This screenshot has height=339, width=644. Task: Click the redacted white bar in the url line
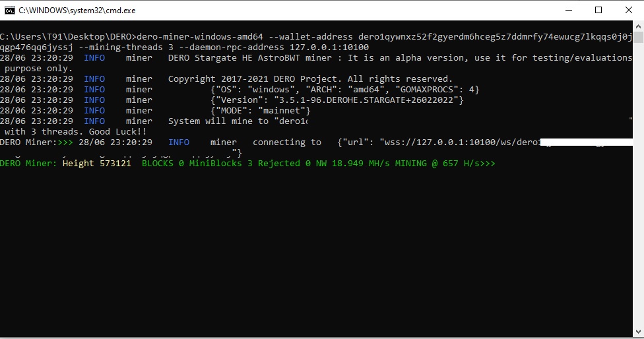pyautogui.click(x=586, y=142)
